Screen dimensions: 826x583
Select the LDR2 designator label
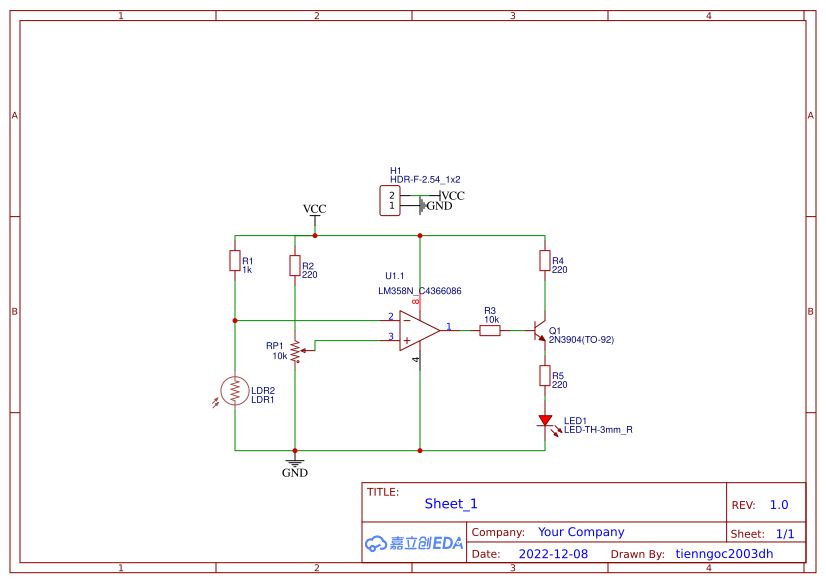tap(263, 391)
